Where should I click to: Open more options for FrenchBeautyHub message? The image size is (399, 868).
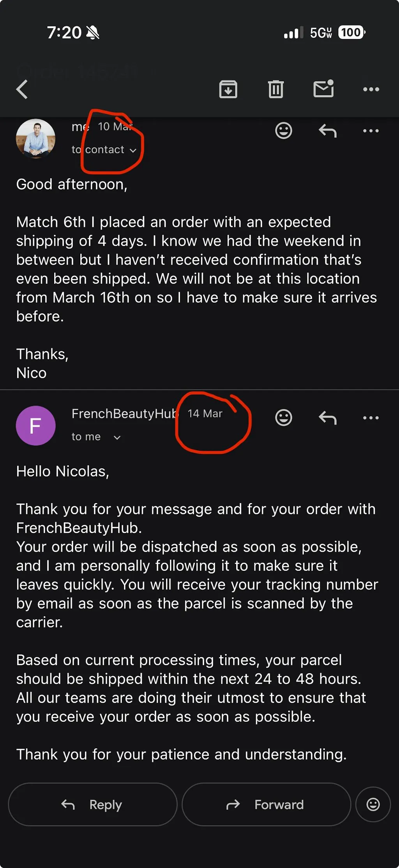coord(371,418)
